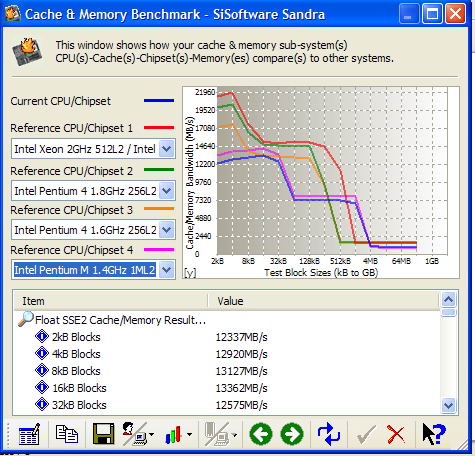Open Reference CPU/Chipset 1 dropdown

coord(166,149)
